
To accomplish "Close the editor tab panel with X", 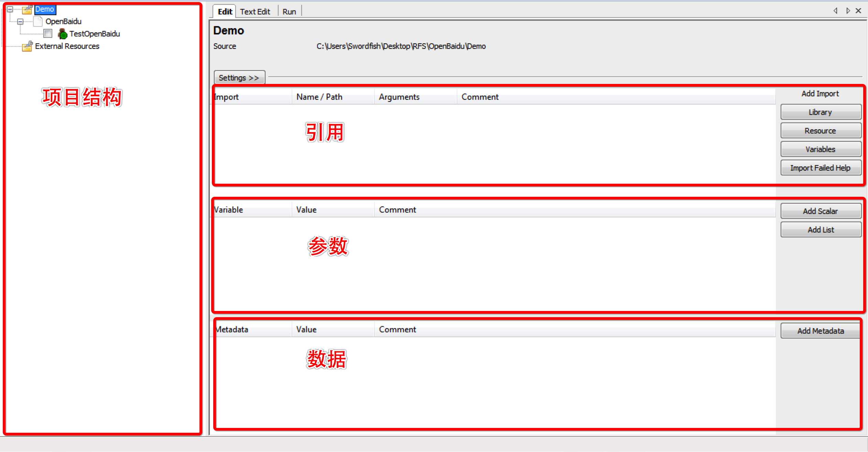I will tap(858, 11).
